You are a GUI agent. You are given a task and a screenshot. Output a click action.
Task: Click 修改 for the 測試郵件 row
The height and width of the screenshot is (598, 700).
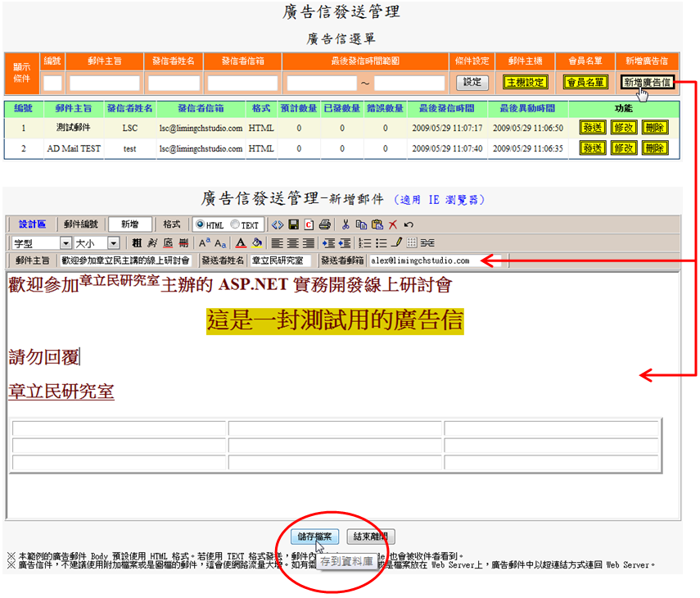point(624,128)
